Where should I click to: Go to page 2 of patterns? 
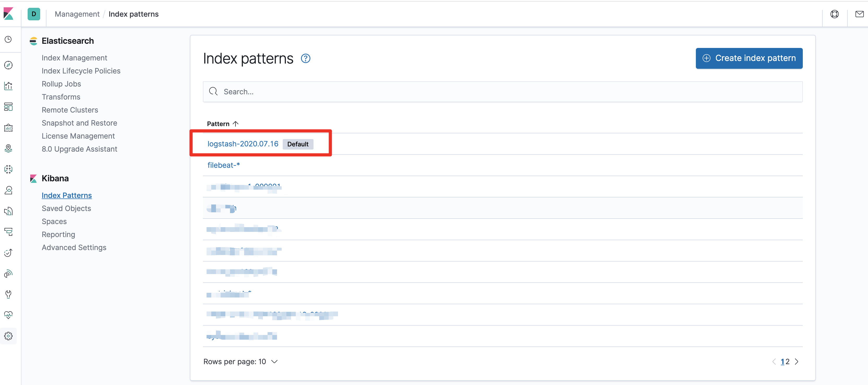pyautogui.click(x=787, y=362)
